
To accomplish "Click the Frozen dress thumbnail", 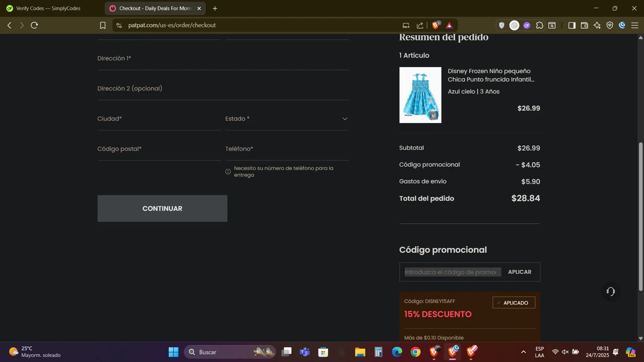I will click(420, 95).
